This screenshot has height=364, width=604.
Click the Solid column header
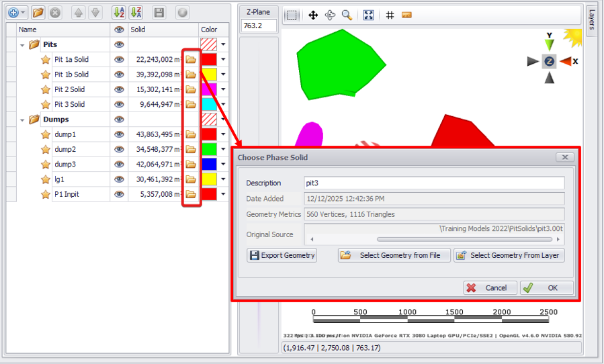pos(163,30)
